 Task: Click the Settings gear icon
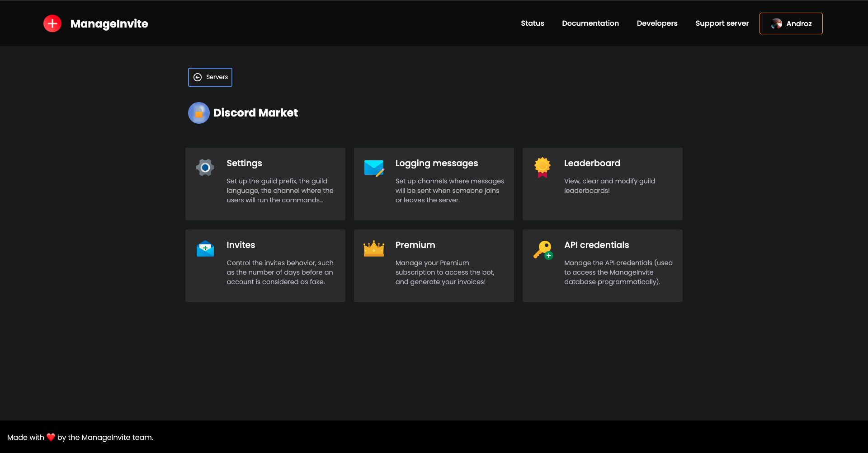tap(205, 168)
